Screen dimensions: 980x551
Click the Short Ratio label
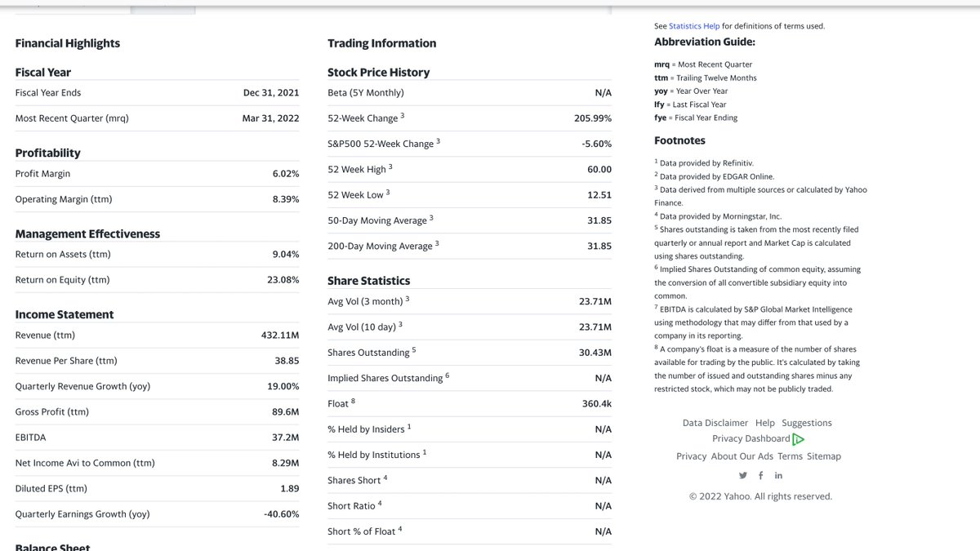point(354,506)
